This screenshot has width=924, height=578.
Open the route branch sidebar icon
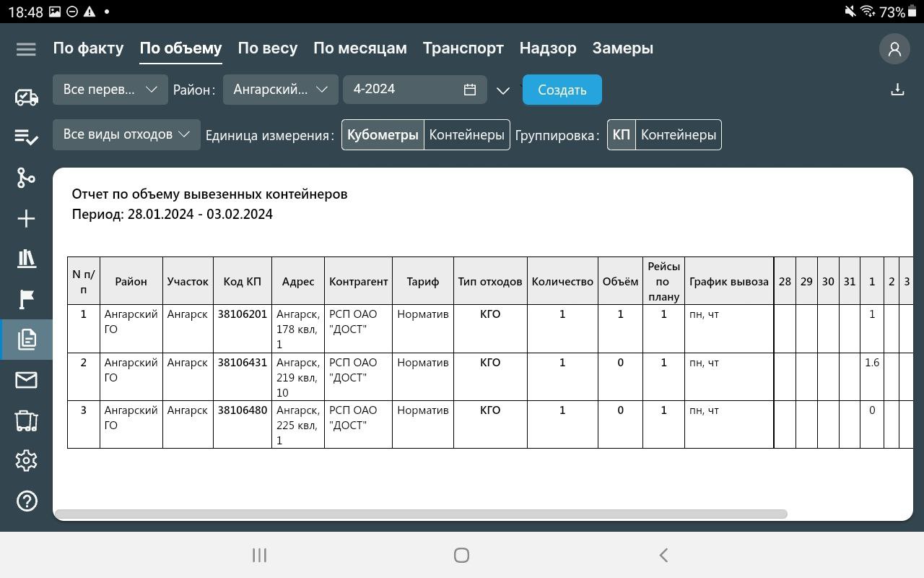pos(26,178)
